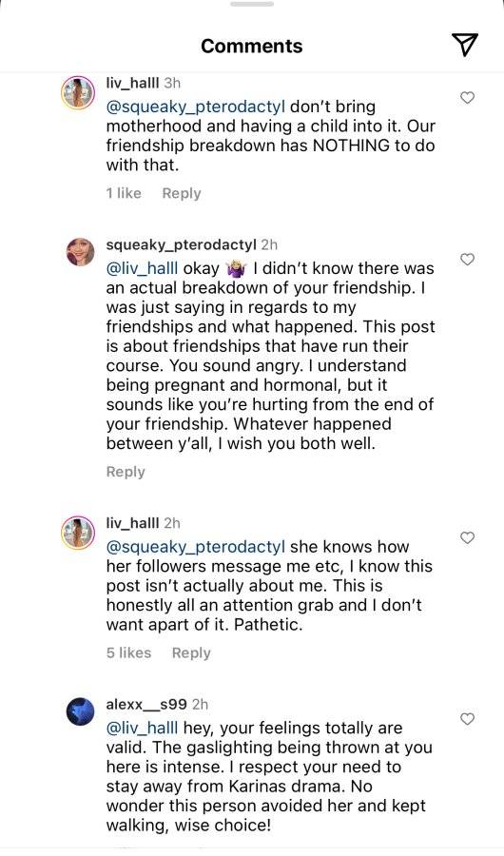Open @liv_halll mention in alexx__s99's comment

pos(142,729)
